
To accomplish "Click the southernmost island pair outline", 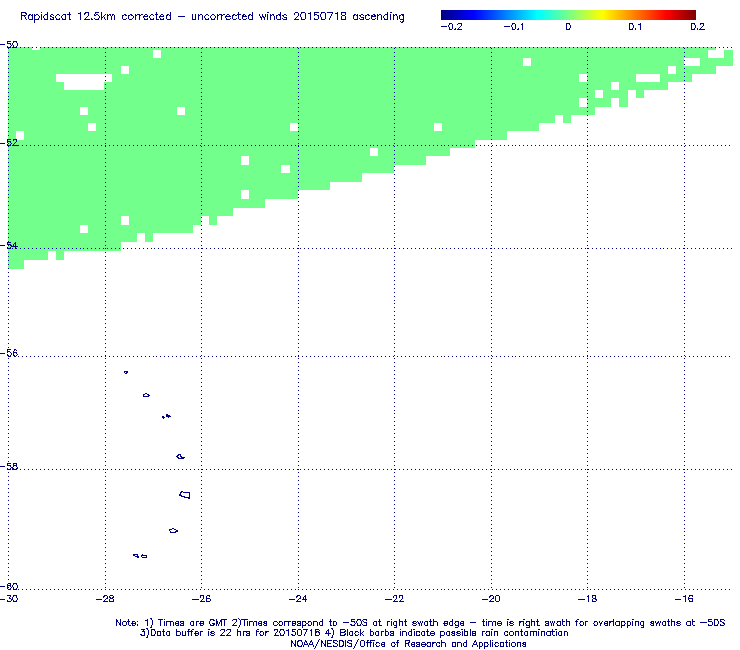I will (x=140, y=556).
